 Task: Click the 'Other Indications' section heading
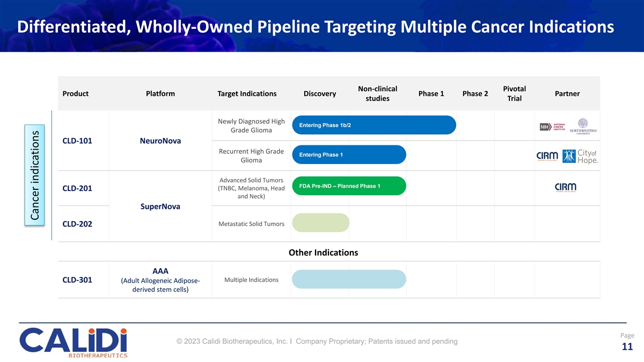tap(323, 253)
